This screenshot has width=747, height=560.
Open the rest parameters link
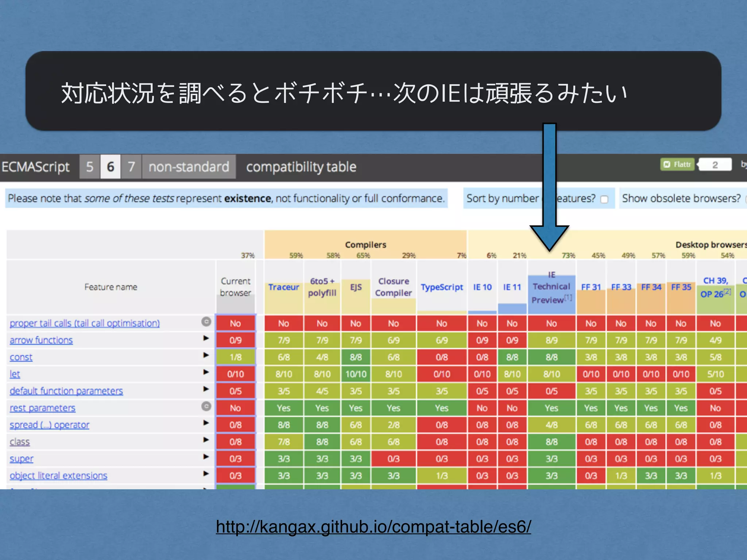pyautogui.click(x=43, y=408)
